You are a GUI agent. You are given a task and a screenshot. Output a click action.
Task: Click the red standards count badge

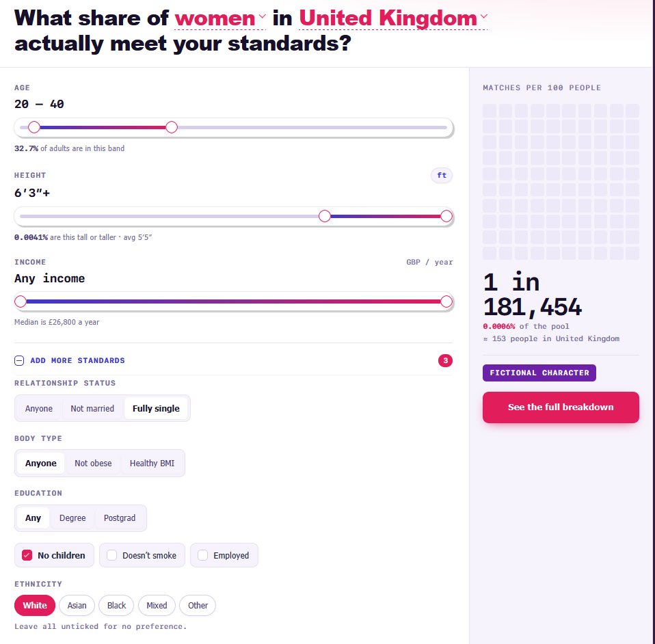pos(445,360)
